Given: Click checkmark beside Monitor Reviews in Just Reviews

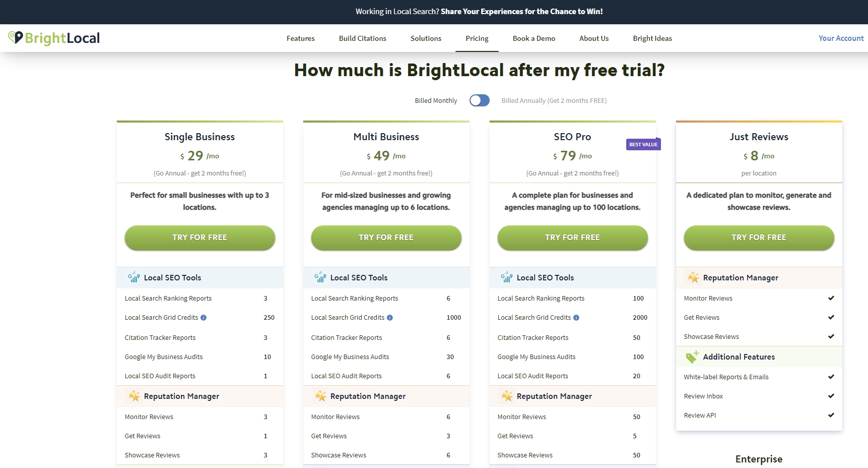Looking at the screenshot, I should tap(831, 298).
